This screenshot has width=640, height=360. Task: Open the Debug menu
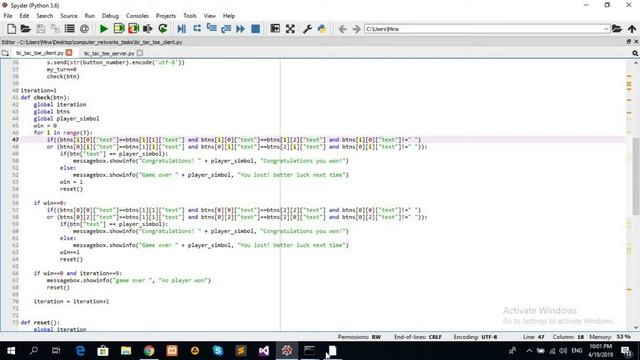coord(110,16)
